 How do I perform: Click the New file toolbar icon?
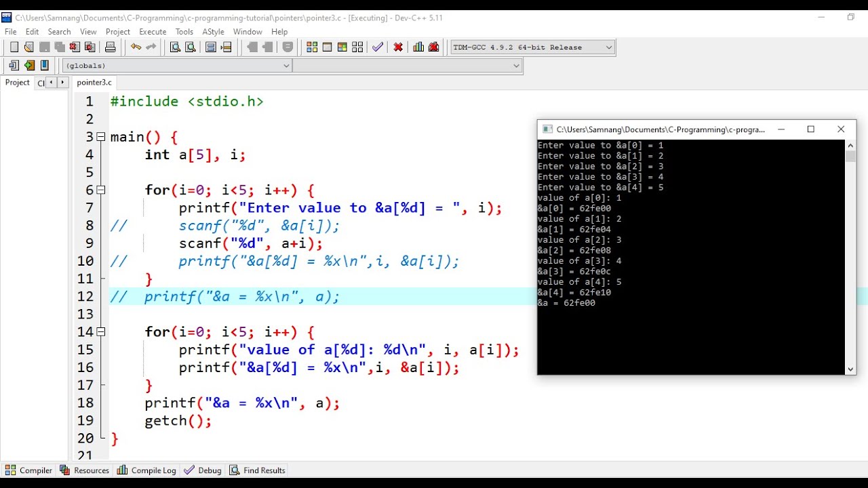pos(14,47)
